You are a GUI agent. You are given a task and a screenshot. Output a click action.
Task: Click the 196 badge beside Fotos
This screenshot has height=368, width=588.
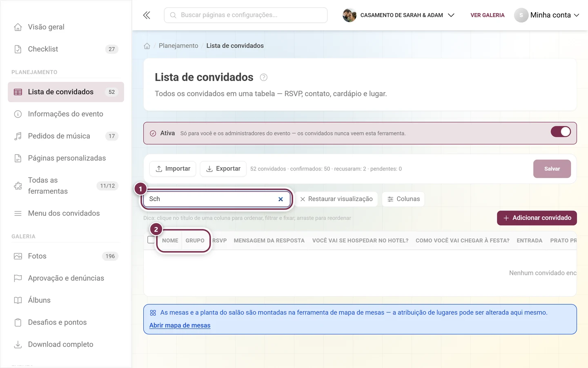click(x=110, y=256)
